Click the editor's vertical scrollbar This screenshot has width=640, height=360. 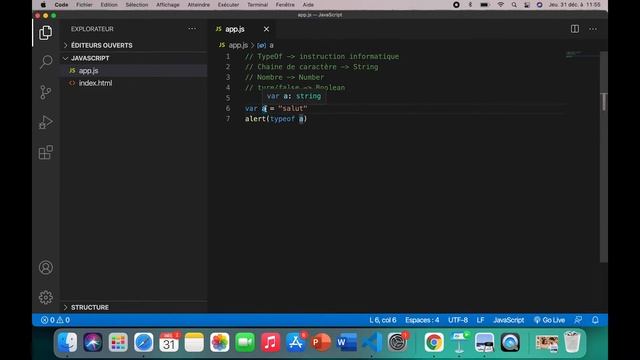[604, 157]
